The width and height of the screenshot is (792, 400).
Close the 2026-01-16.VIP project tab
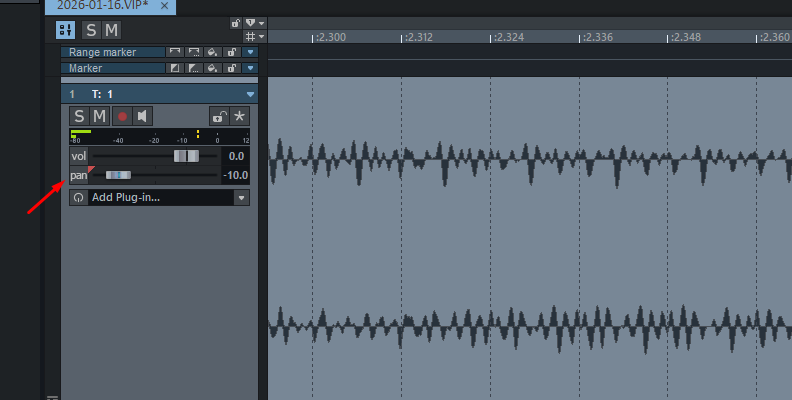pos(164,6)
